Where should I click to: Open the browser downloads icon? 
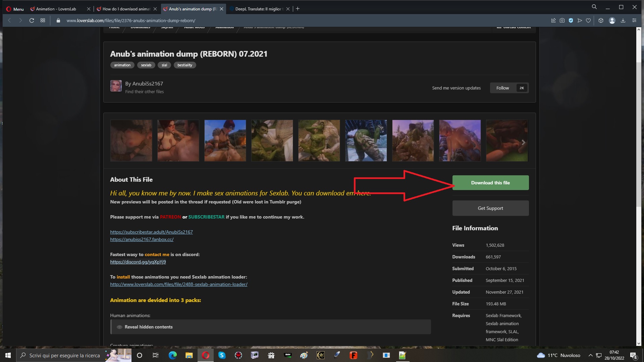tap(623, 20)
